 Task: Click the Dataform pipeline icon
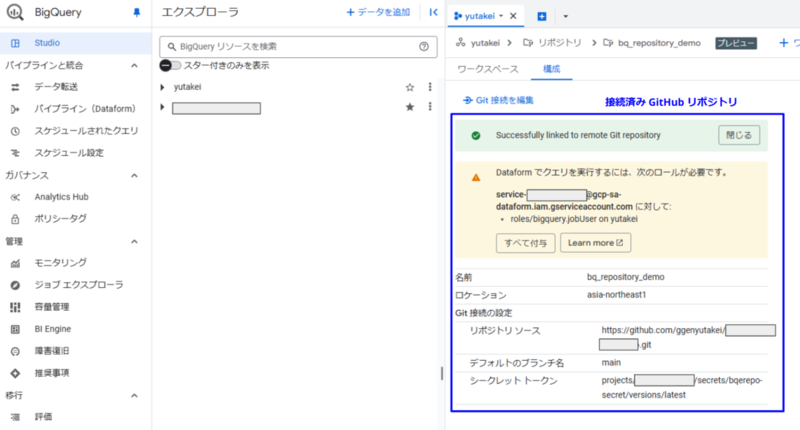click(15, 109)
